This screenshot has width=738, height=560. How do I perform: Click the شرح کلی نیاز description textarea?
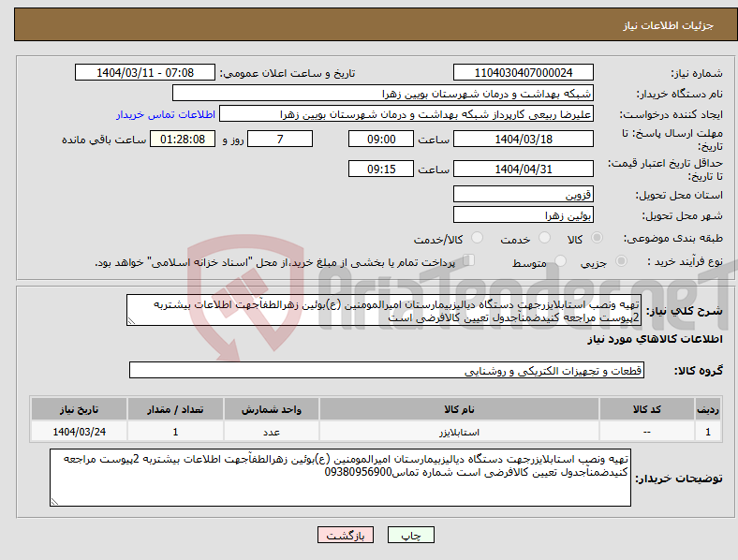tap(384, 310)
